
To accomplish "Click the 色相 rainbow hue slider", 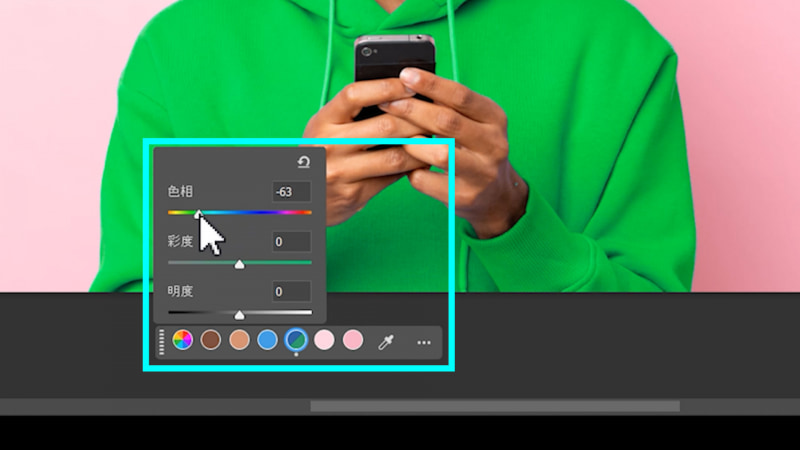I will click(x=240, y=212).
